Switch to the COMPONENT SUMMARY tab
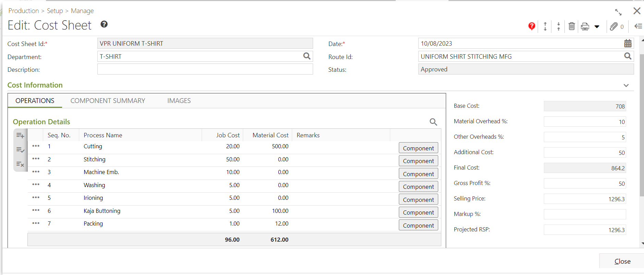644x275 pixels. [108, 101]
